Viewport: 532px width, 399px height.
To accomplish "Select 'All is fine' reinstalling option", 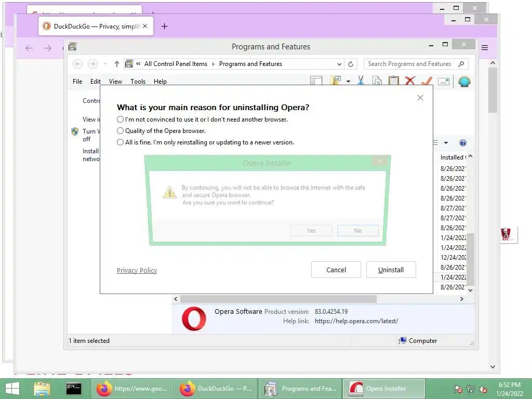I will [120, 142].
